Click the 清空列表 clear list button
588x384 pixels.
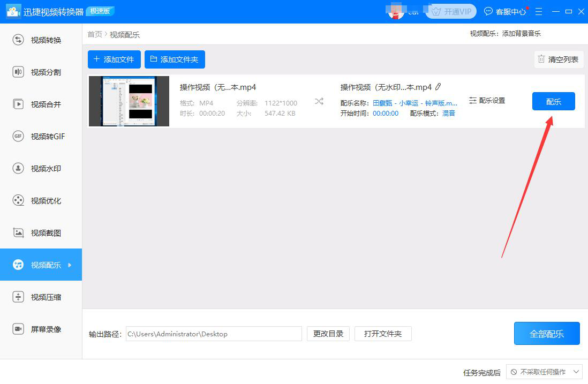click(559, 59)
